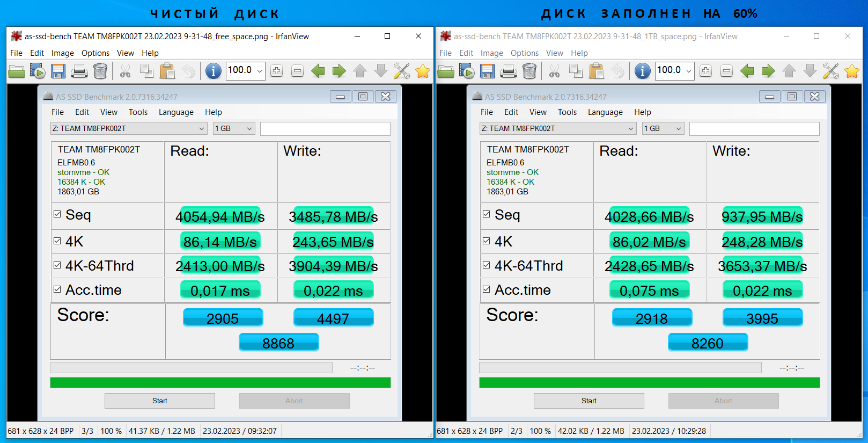Toggle 4K-64Thrd checkbox in the free_space benchmark
868x443 pixels.
pyautogui.click(x=57, y=265)
